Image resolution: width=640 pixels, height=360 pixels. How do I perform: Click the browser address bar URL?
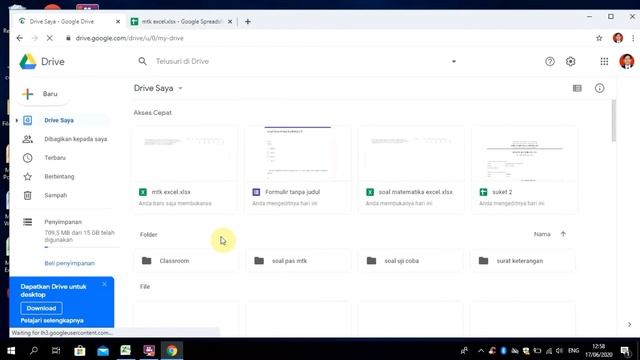(x=129, y=38)
